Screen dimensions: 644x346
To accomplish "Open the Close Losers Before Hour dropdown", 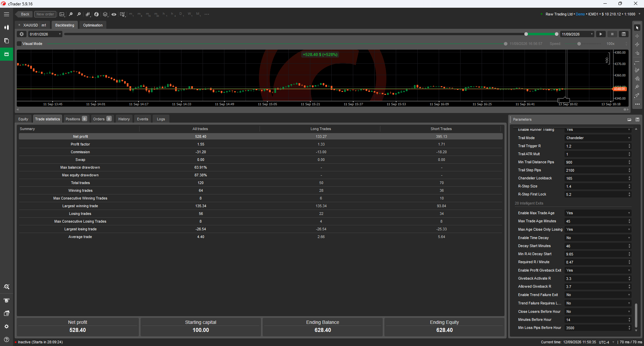I will [x=598, y=312].
